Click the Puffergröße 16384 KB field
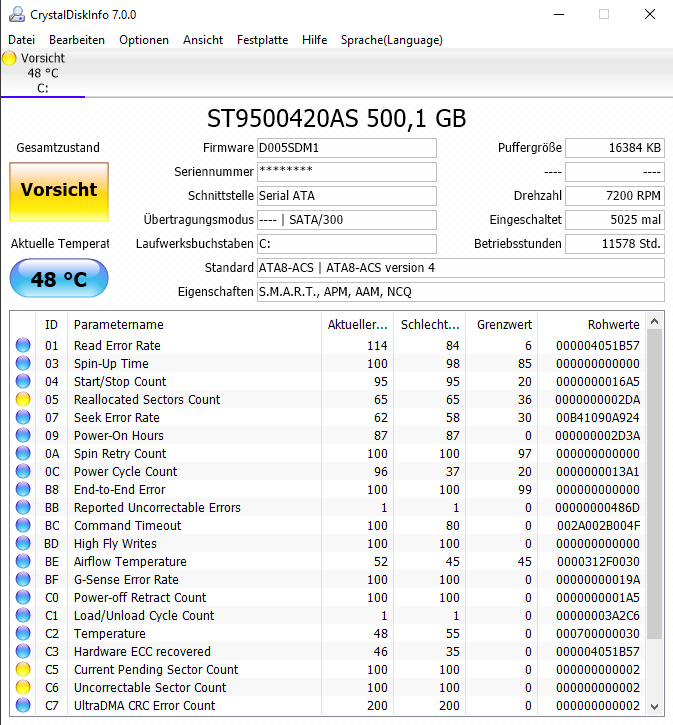Image resolution: width=673 pixels, height=725 pixels. click(615, 148)
